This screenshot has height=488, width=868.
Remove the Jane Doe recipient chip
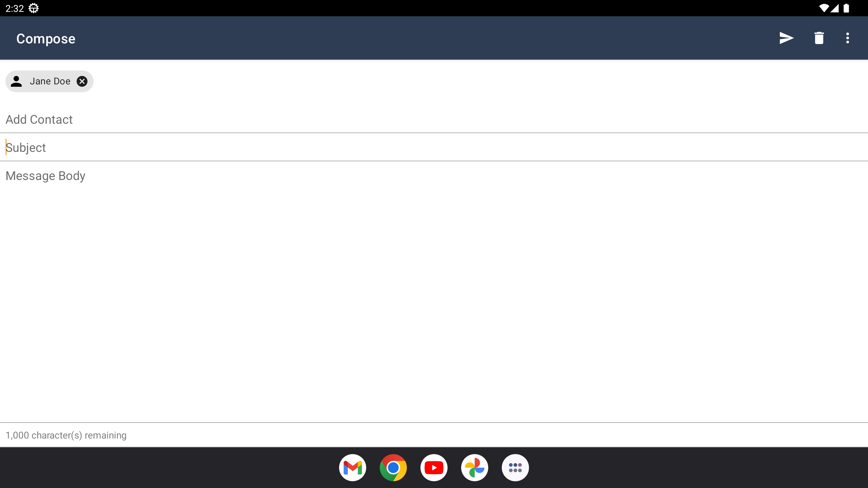82,81
